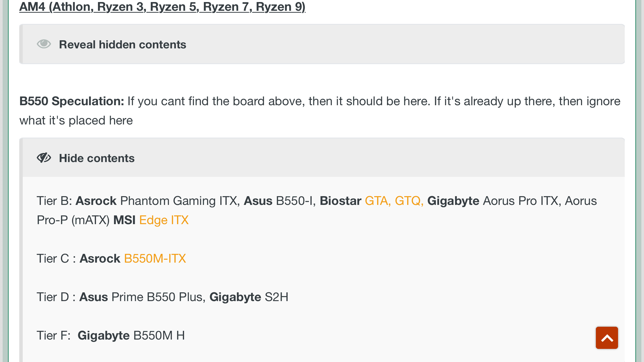Collapse the spoiler via 'Hide contents' label
Image resolution: width=644 pixels, height=362 pixels.
click(97, 158)
